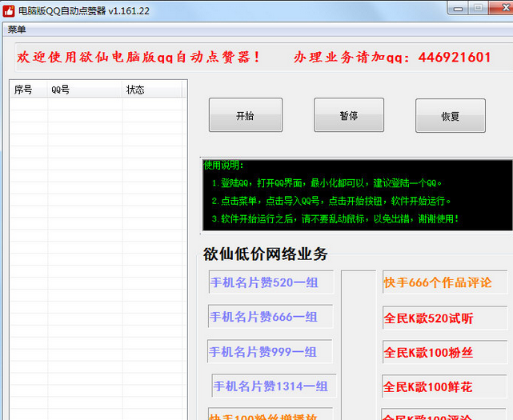Screen dimensions: 513x420
Task: Click instruction line 1 about 登陆QQ
Action: pos(327,183)
